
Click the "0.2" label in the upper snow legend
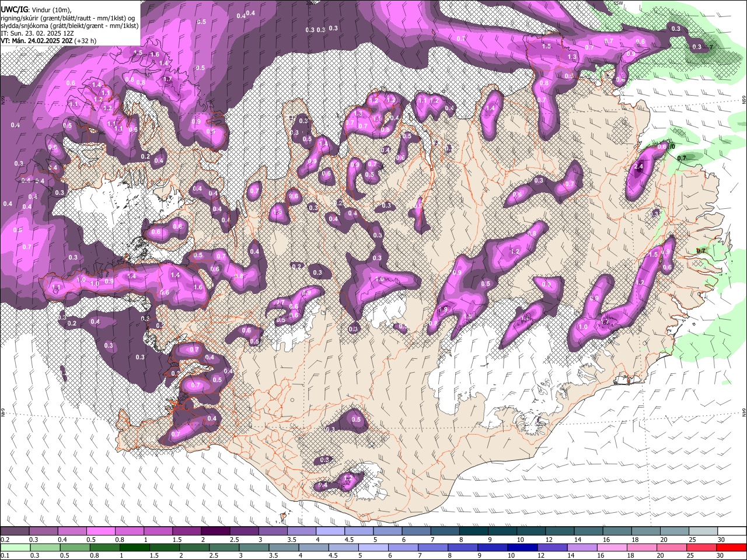coord(4,540)
